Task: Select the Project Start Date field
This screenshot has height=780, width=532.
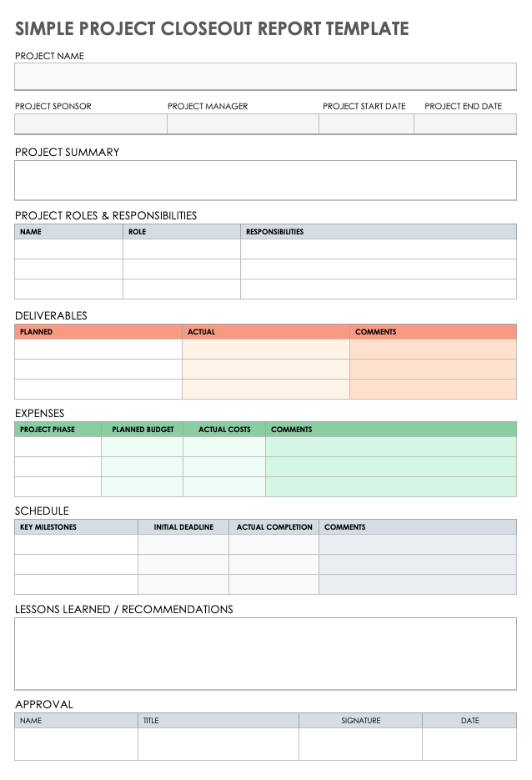Action: point(366,124)
